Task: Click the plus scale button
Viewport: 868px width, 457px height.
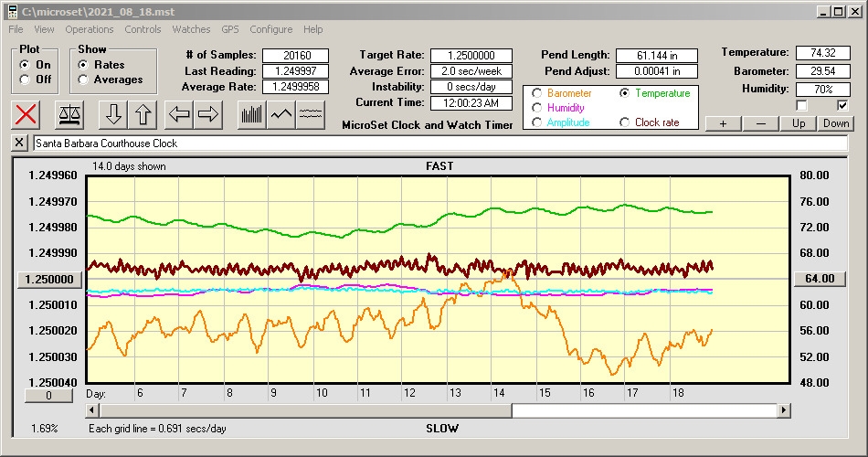Action: point(723,123)
